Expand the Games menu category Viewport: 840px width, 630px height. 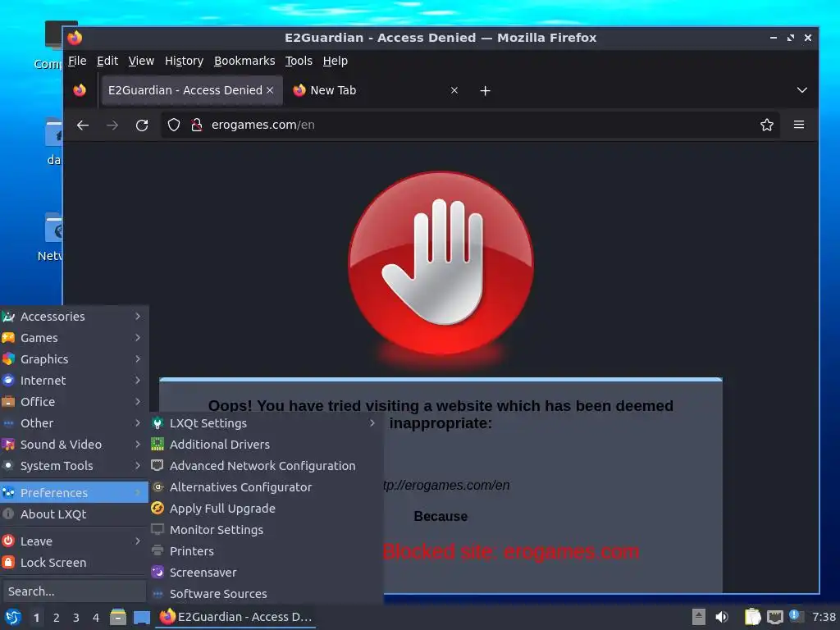74,338
